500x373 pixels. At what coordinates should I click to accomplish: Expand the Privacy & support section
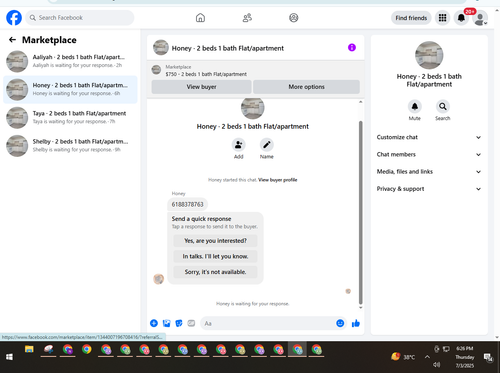pyautogui.click(x=429, y=189)
